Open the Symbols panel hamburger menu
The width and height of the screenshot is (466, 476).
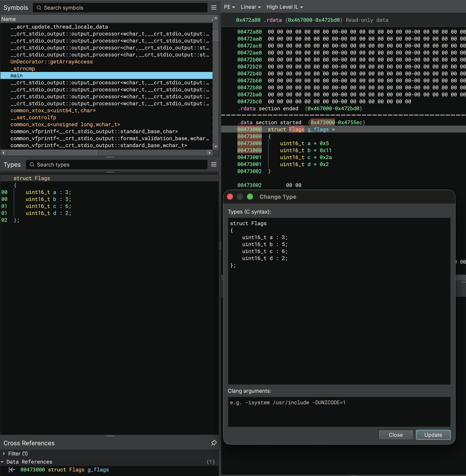click(x=214, y=8)
